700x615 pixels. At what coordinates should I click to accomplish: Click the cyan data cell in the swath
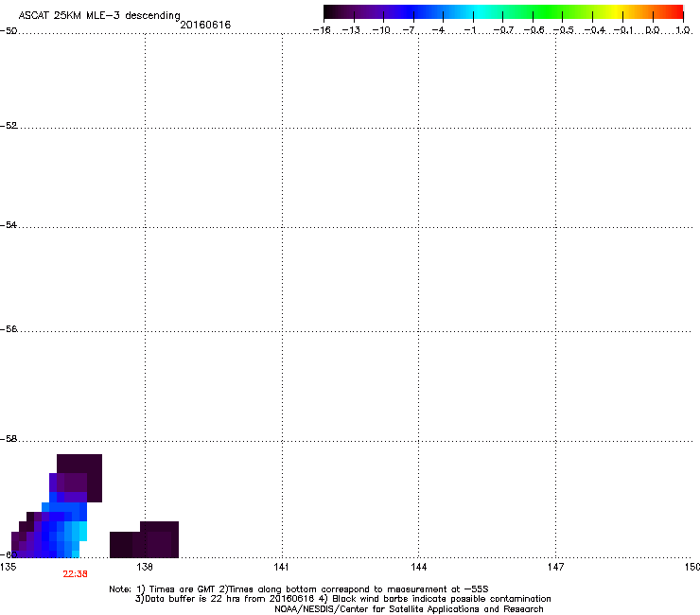(82, 532)
